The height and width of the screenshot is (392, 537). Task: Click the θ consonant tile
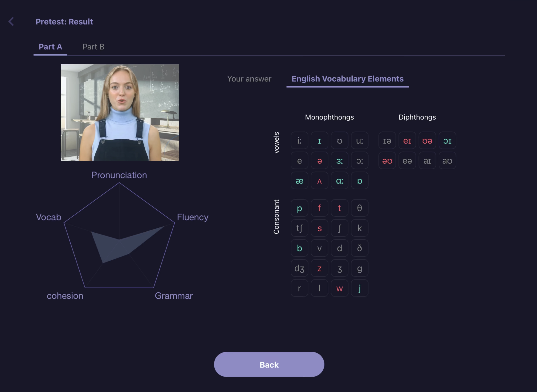pos(359,208)
